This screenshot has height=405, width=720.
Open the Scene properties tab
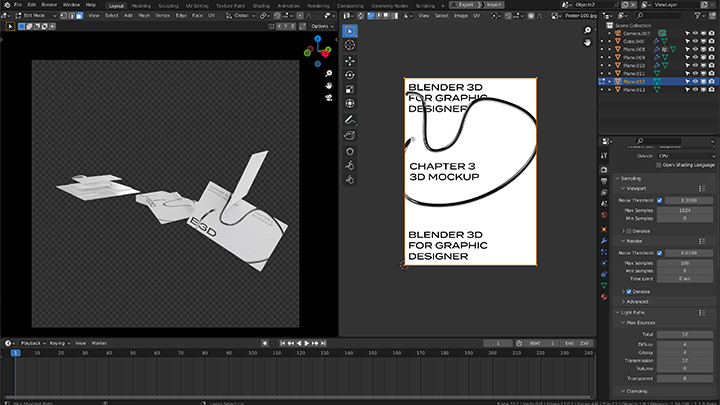coord(604,203)
